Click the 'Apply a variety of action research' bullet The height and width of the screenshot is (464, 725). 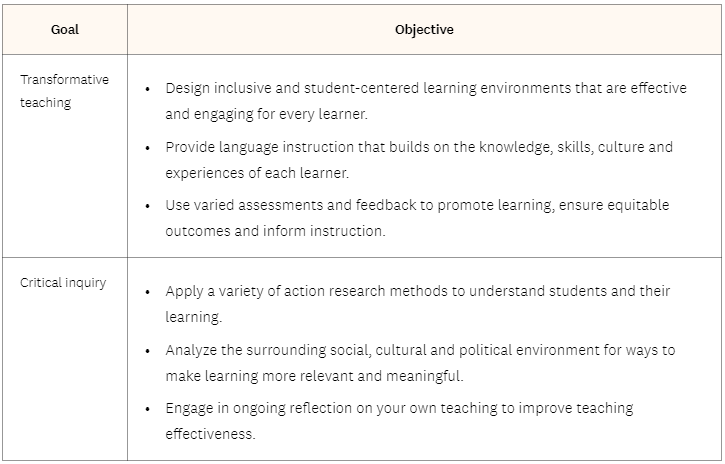[418, 304]
